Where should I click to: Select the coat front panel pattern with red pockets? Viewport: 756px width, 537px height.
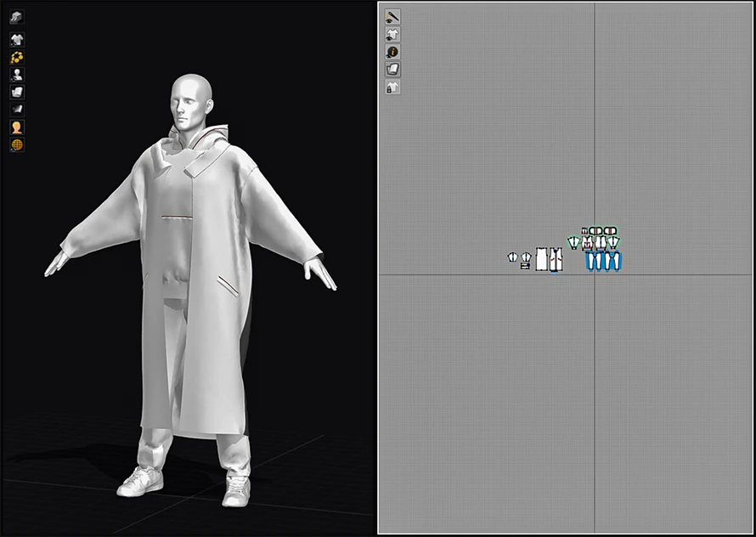tap(556, 259)
